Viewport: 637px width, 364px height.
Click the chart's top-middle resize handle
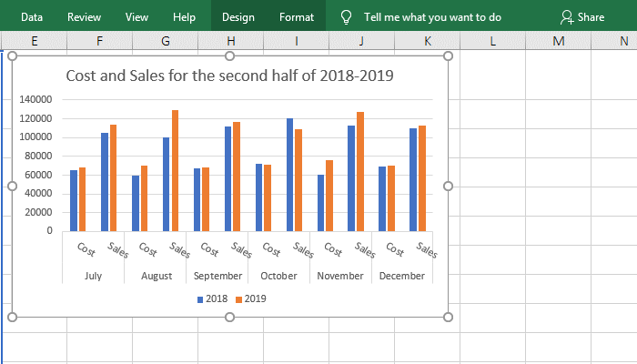[x=230, y=56]
